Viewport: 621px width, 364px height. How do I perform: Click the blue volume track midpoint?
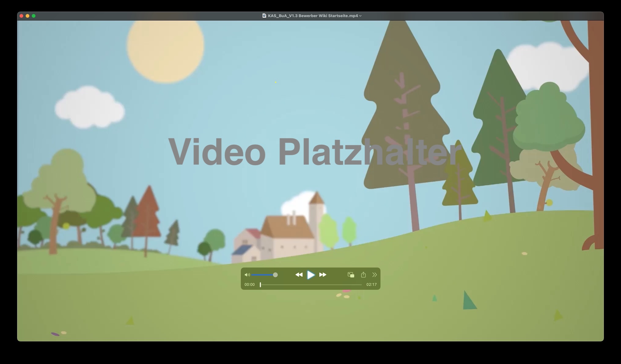pos(263,275)
